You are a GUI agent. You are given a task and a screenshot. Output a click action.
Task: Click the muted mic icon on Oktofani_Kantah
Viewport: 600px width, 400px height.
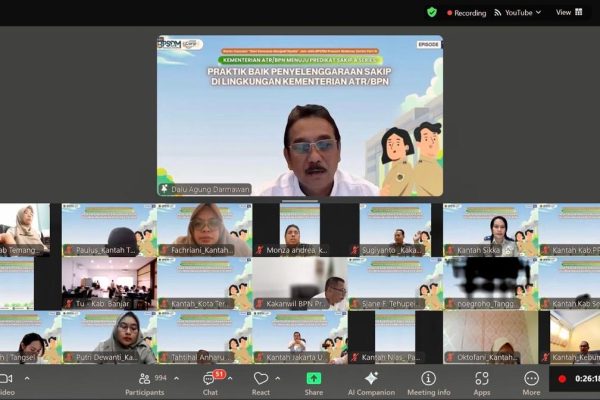(450, 358)
